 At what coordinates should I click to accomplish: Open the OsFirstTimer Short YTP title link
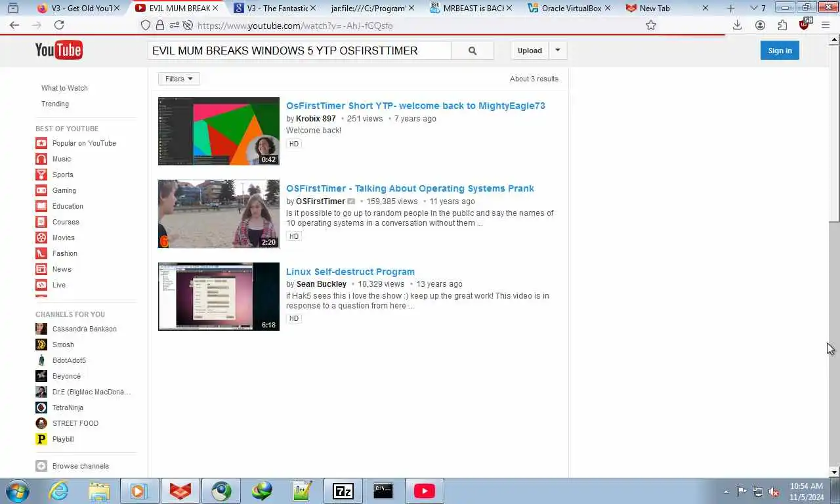(x=415, y=106)
